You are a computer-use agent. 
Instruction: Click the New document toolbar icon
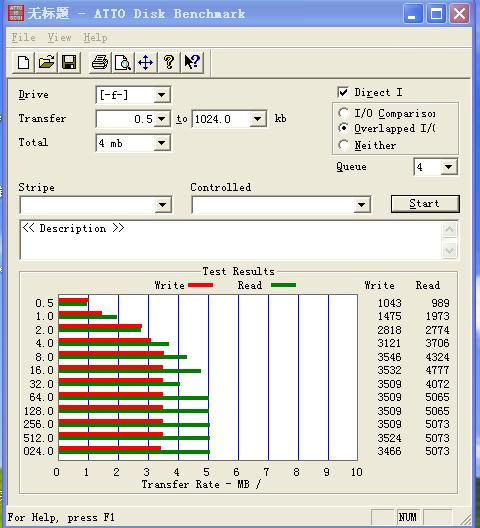point(23,63)
